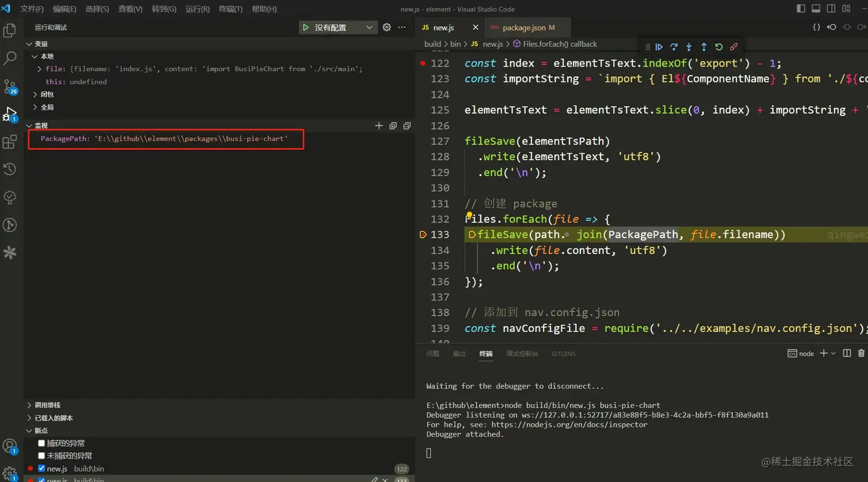This screenshot has width=868, height=482.
Task: Click the lightbulb code action at line 132
Action: click(469, 216)
